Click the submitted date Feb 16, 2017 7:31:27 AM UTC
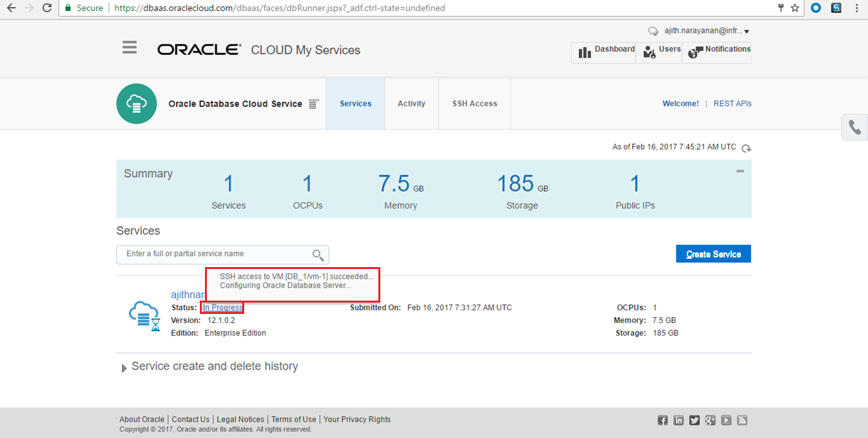This screenshot has height=438, width=868. tap(459, 308)
